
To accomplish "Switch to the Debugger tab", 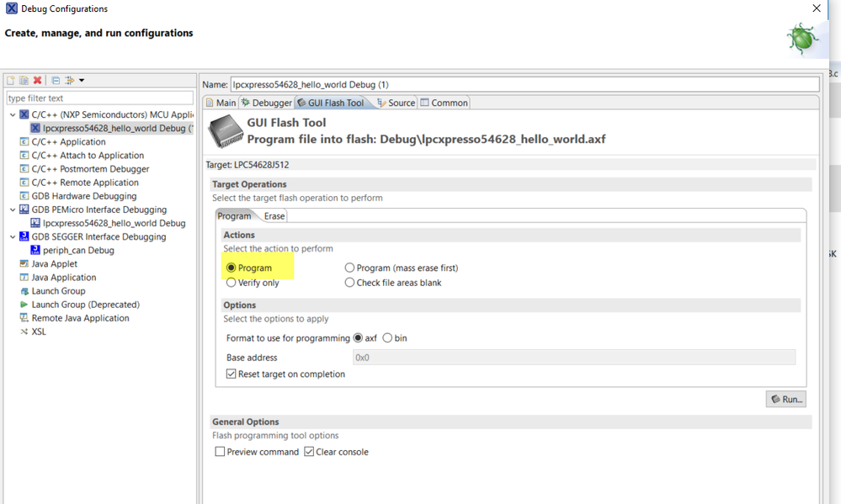I will tap(266, 103).
